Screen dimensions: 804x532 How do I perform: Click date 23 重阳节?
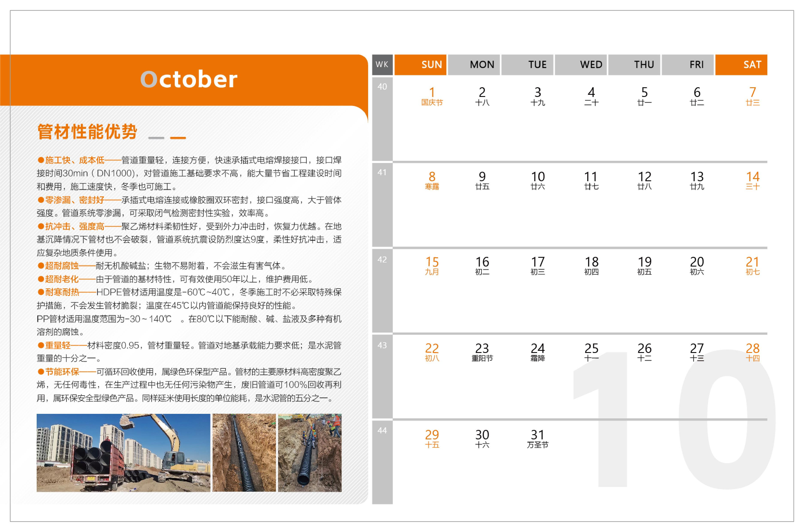[x=482, y=352]
